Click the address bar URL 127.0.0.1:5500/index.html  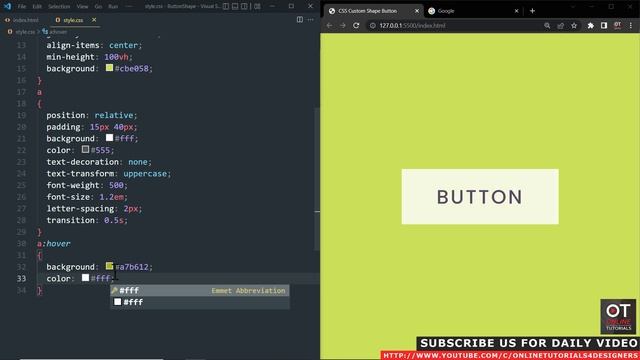[412, 25]
